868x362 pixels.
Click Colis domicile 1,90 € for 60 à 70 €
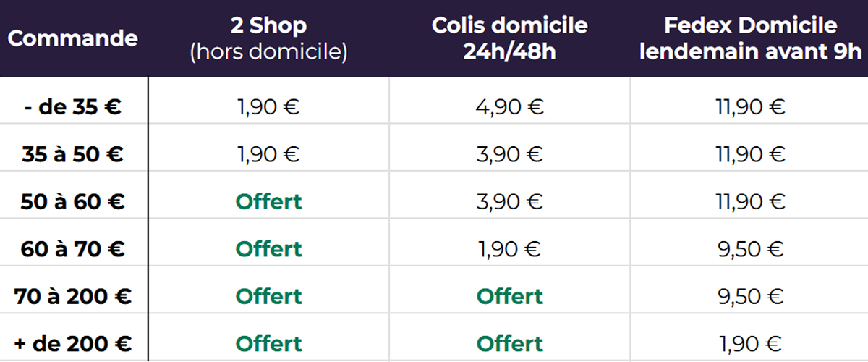click(509, 249)
